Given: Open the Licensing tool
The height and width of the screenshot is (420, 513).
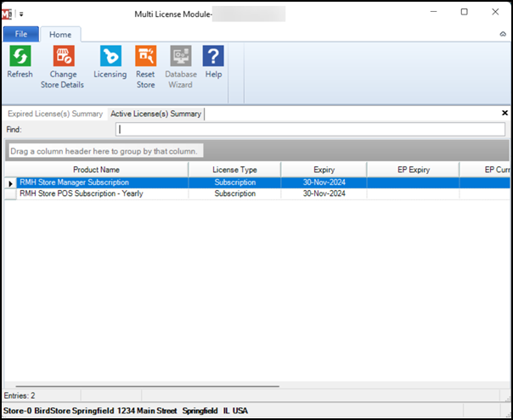Looking at the screenshot, I should 110,62.
